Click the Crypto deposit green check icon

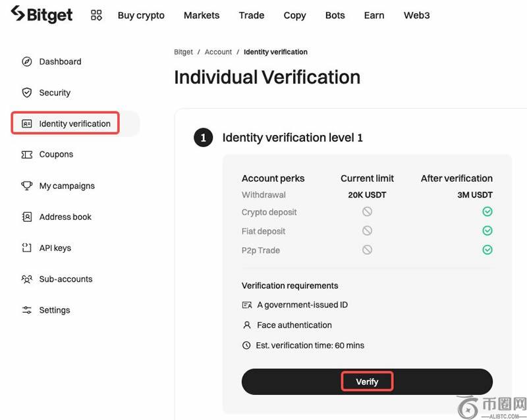coord(487,211)
